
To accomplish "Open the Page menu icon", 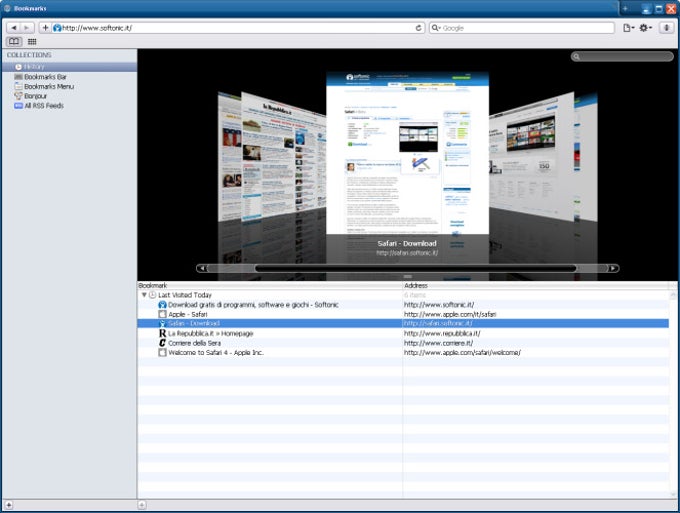I will [628, 28].
